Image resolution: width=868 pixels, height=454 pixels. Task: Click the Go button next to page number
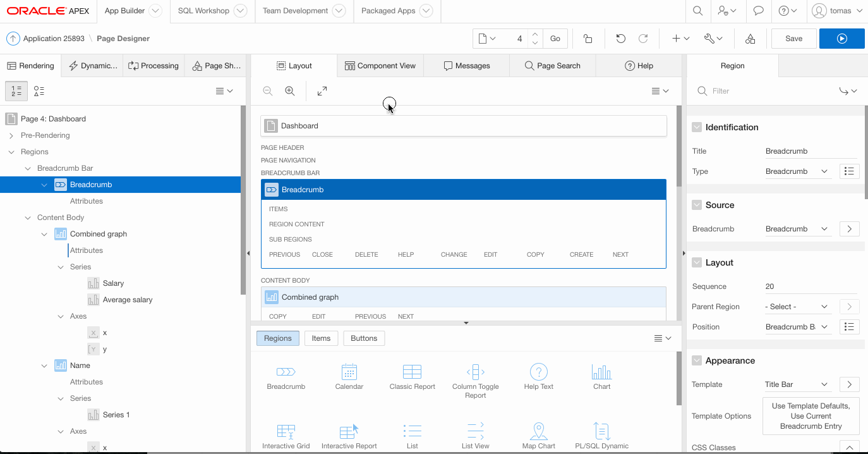click(555, 39)
